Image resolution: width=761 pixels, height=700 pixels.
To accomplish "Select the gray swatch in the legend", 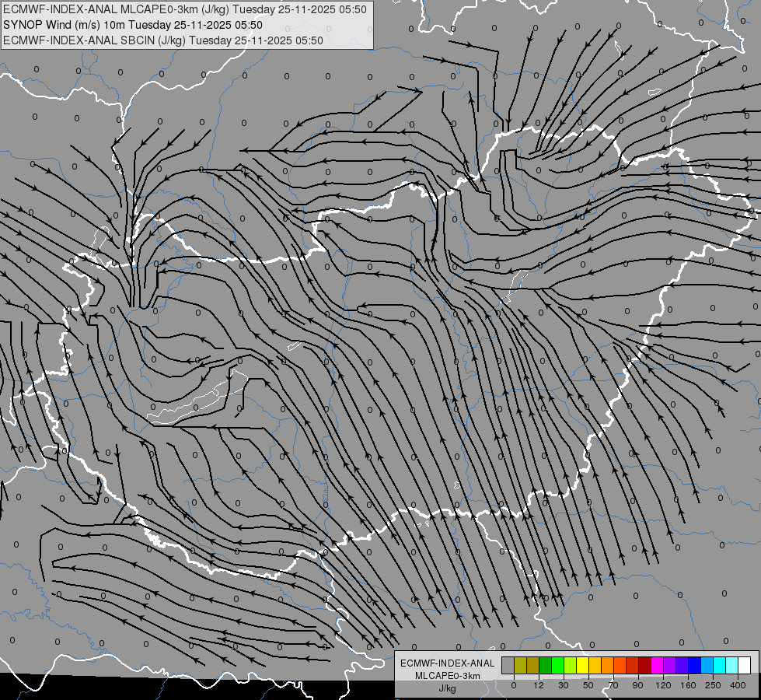I will click(508, 665).
